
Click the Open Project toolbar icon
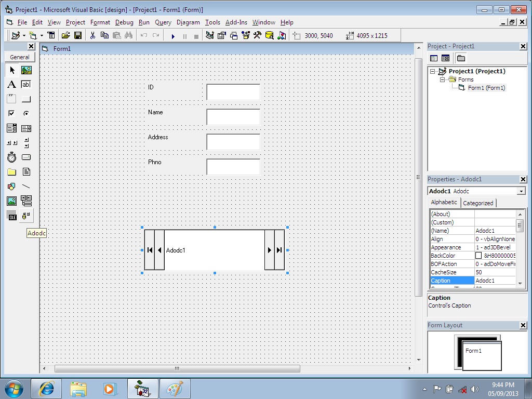(x=66, y=35)
